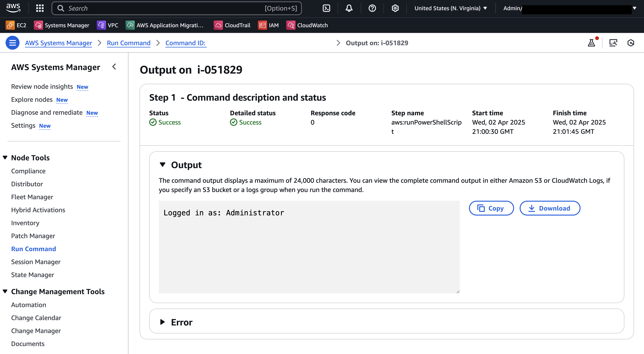Open Session Manager
Image resolution: width=644 pixels, height=354 pixels.
36,262
